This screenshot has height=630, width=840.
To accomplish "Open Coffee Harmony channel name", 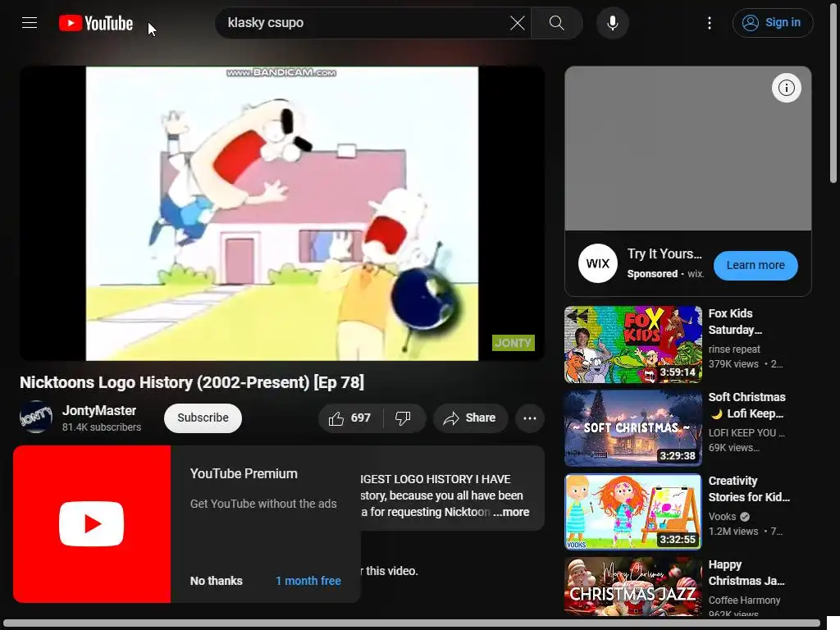I will click(744, 600).
